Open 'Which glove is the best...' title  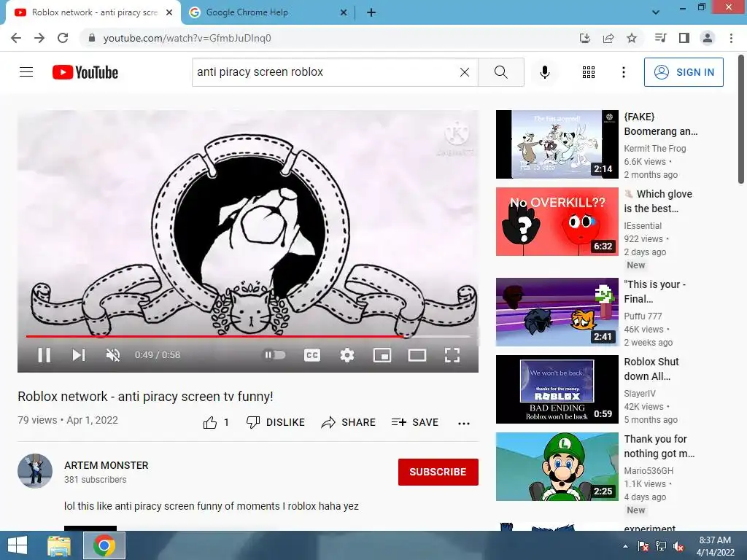(x=658, y=201)
